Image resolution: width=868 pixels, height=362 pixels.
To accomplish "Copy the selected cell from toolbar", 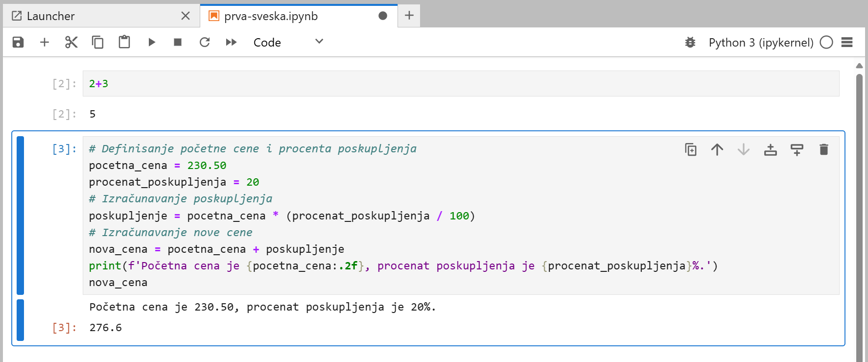I will [98, 42].
